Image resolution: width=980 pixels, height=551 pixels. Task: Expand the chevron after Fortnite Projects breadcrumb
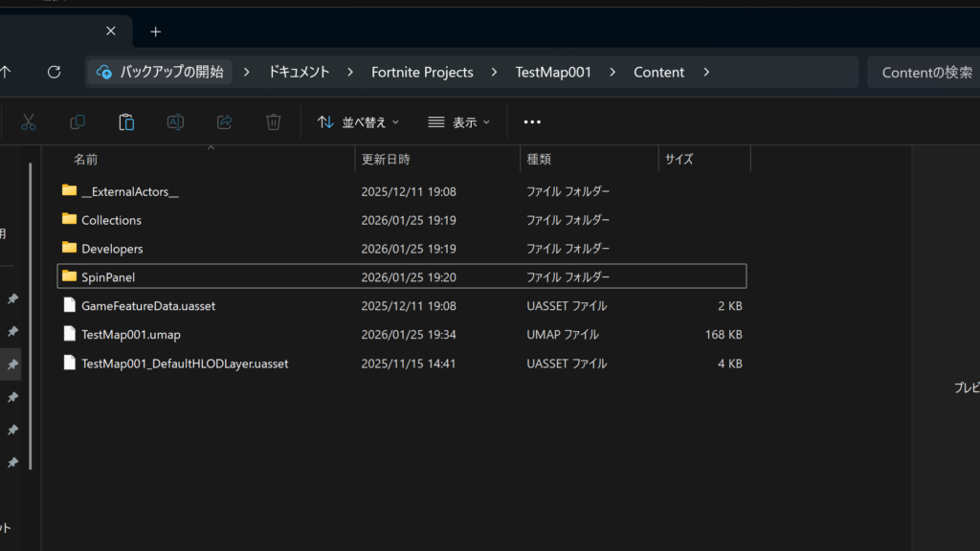[x=494, y=73]
